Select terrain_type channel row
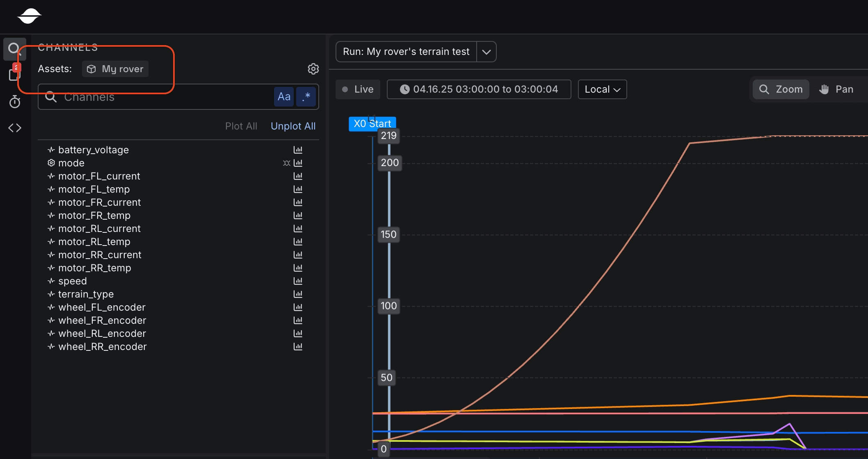The width and height of the screenshot is (868, 459). pos(178,294)
